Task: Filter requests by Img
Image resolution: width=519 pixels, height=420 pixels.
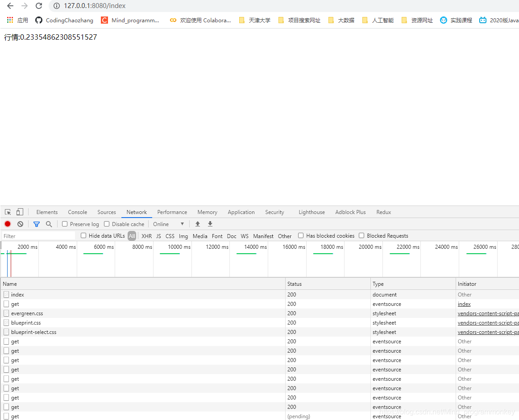Action: 183,236
